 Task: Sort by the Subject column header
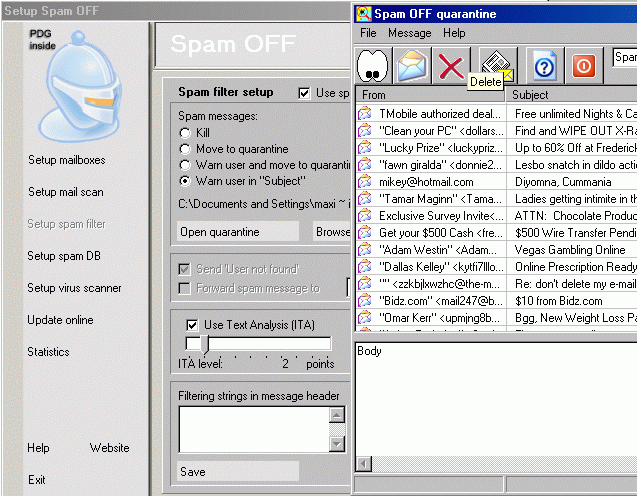click(572, 95)
